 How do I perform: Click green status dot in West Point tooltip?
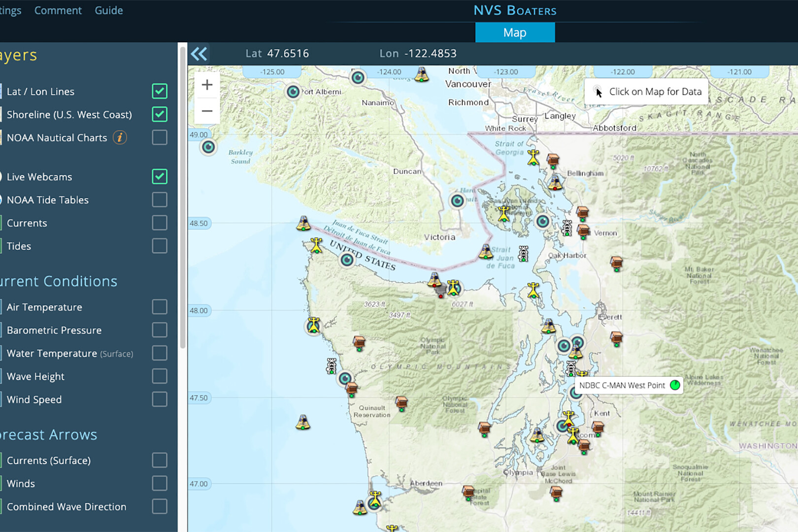click(675, 385)
